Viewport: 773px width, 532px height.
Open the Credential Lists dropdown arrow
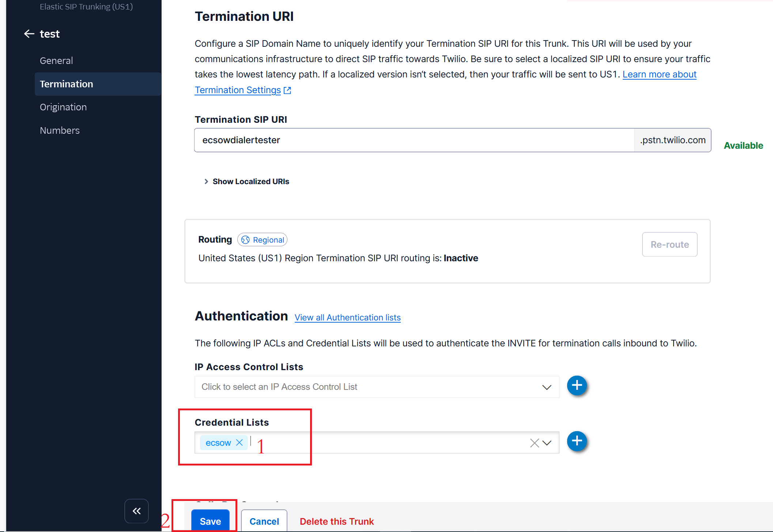547,443
